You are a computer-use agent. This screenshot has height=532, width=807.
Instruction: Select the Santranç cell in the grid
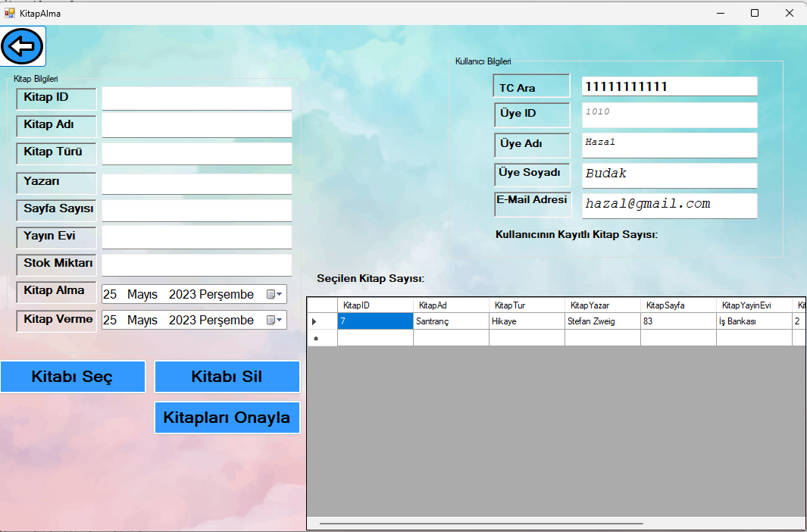point(451,321)
